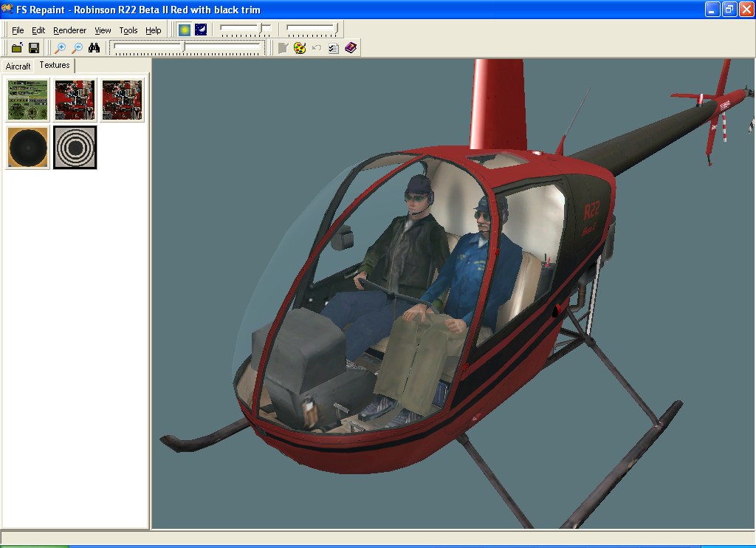Open the Help menu
The width and height of the screenshot is (756, 548).
coord(154,30)
